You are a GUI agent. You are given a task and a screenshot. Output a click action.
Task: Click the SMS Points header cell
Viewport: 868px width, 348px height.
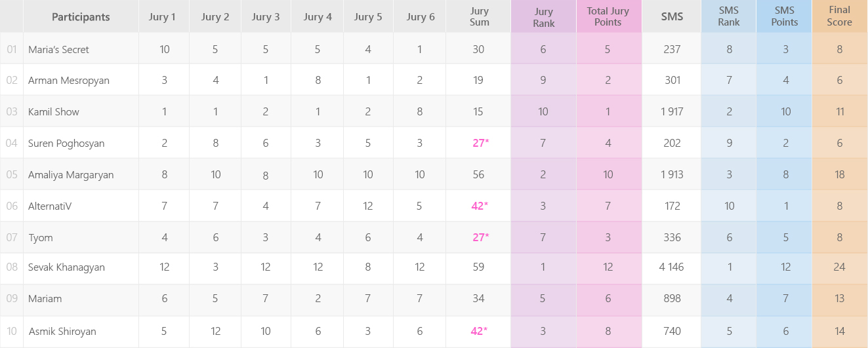[x=784, y=17]
